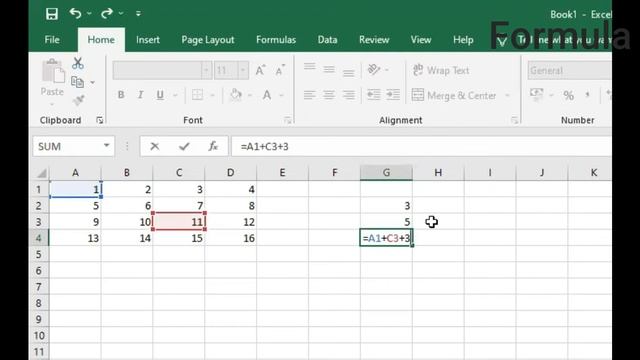Viewport: 640px width, 360px height.
Task: Open the Redo history dropdown arrow
Action: coord(121,14)
